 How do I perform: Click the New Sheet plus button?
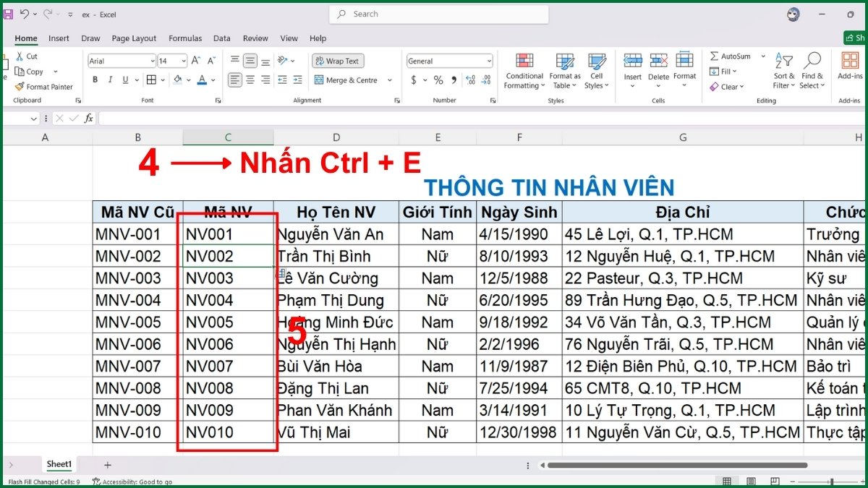click(107, 464)
